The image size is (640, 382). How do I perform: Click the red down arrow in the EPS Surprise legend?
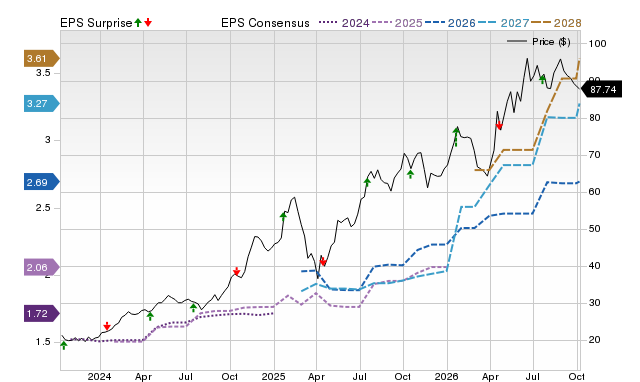pos(148,22)
